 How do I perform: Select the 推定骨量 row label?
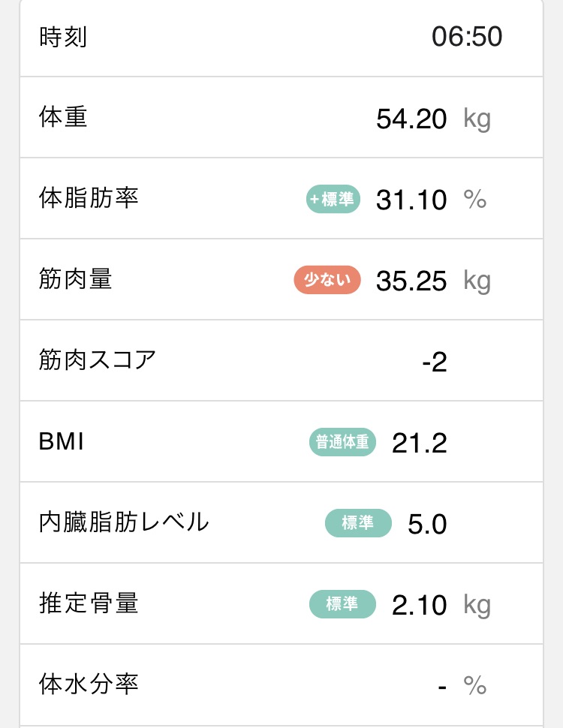[x=89, y=603]
